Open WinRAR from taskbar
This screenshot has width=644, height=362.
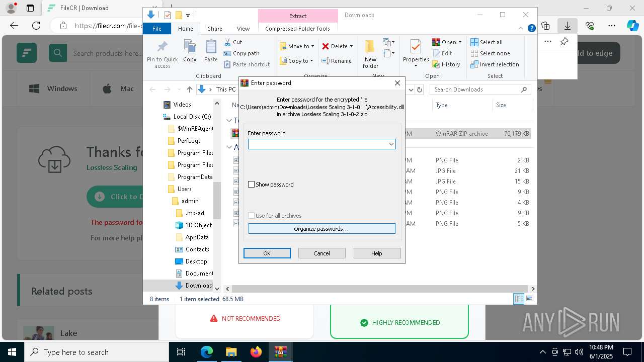tap(281, 352)
